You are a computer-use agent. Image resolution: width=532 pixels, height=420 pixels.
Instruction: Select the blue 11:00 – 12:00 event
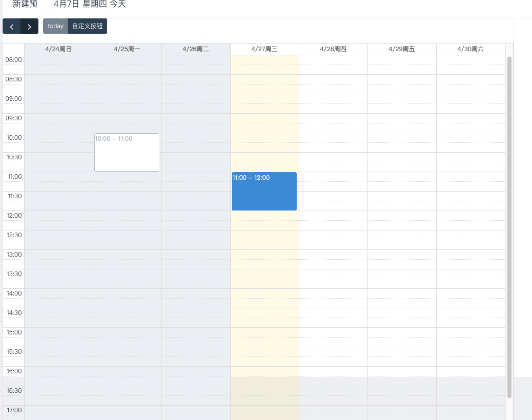coord(264,191)
